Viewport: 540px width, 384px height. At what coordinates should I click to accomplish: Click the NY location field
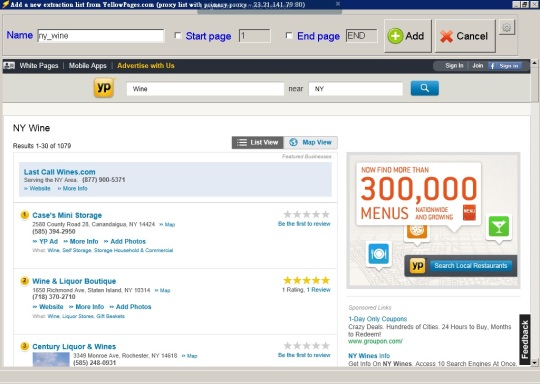click(x=355, y=89)
